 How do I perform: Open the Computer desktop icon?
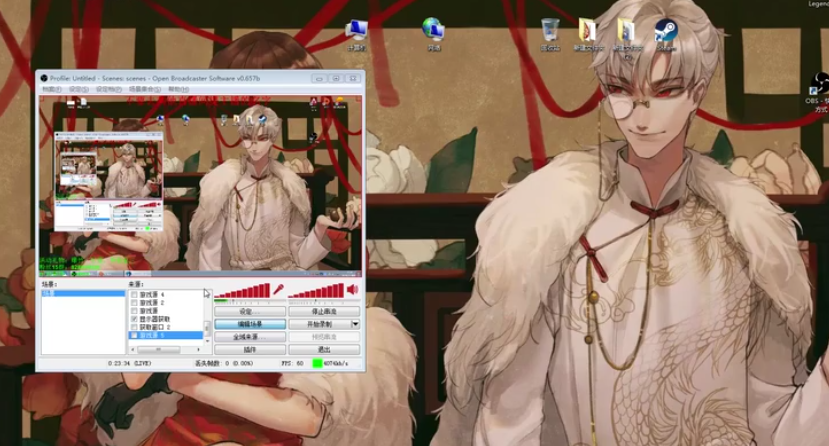pyautogui.click(x=357, y=35)
